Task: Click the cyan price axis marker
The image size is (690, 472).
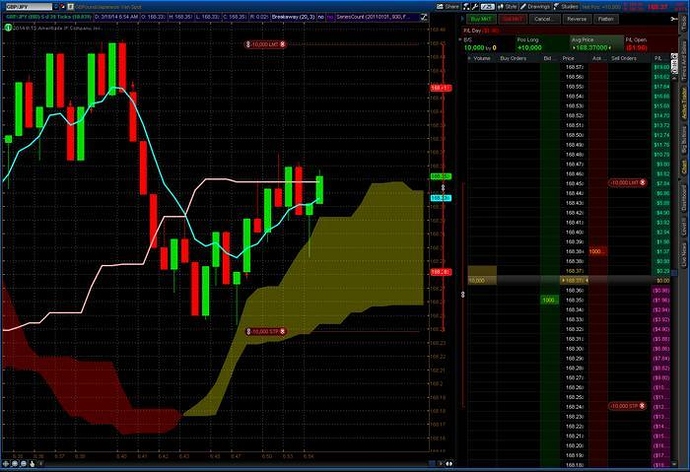Action: coord(440,198)
